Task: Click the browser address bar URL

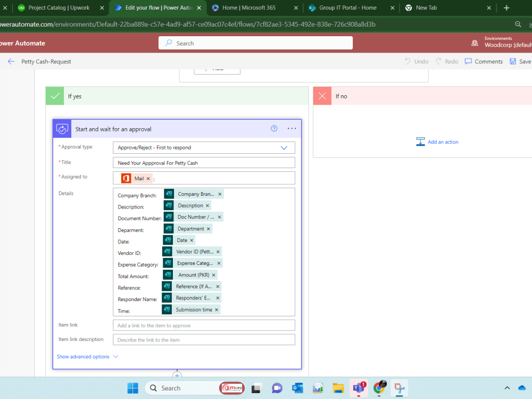Action: [x=188, y=24]
